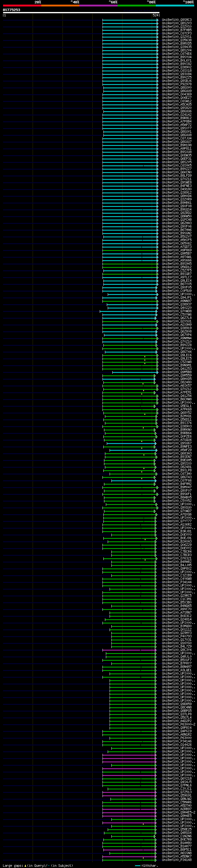
Task: Click the short cyan bar for Q9M5B8
Action: coord(135,372)
